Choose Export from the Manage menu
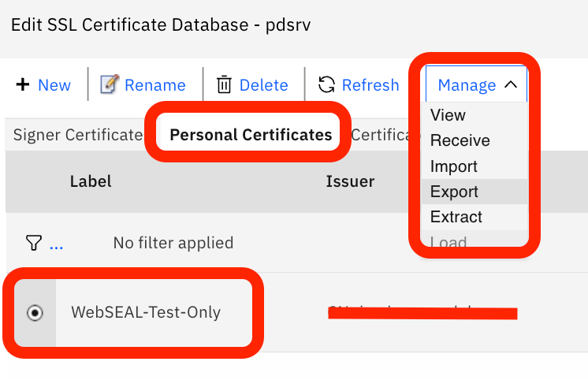 (x=454, y=192)
